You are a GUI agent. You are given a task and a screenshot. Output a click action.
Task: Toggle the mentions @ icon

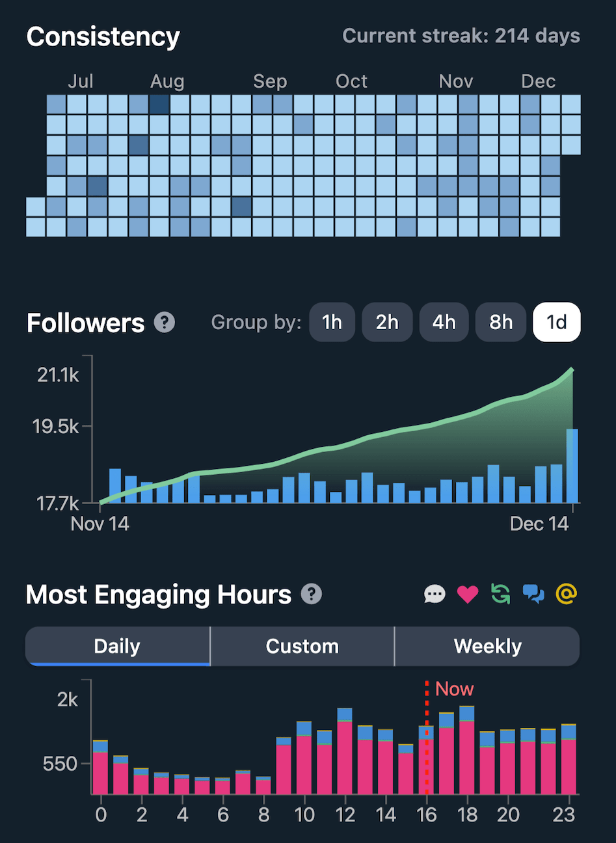pyautogui.click(x=566, y=594)
